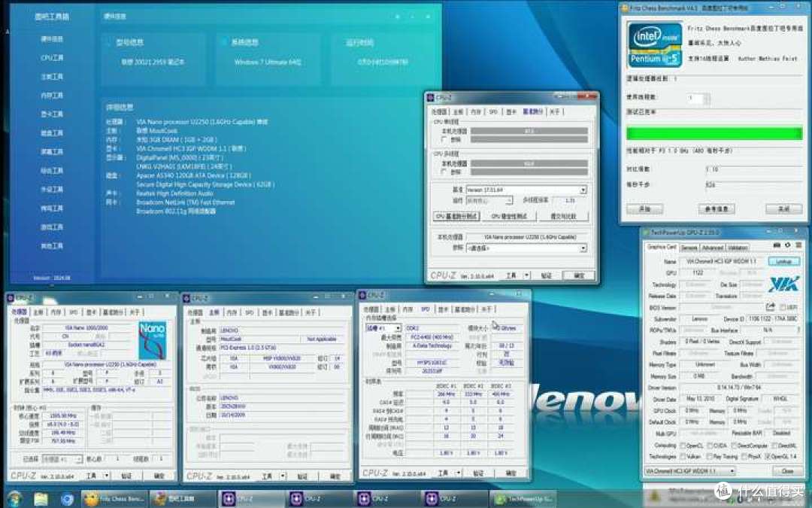This screenshot has height=508, width=812.
Task: Select 内存工具 in the toolbox sidebar
Action: tap(52, 96)
